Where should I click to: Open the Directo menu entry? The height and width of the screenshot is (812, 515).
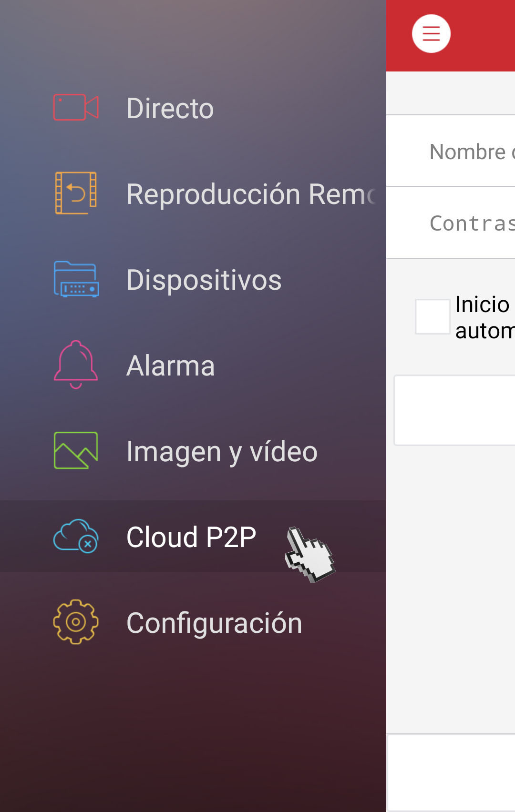click(x=193, y=108)
